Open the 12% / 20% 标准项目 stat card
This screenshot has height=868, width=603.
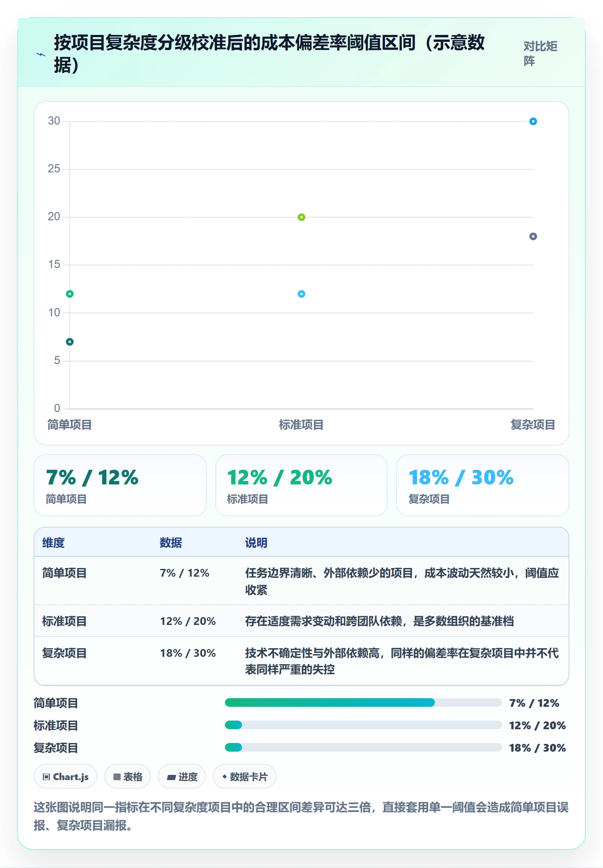click(301, 485)
